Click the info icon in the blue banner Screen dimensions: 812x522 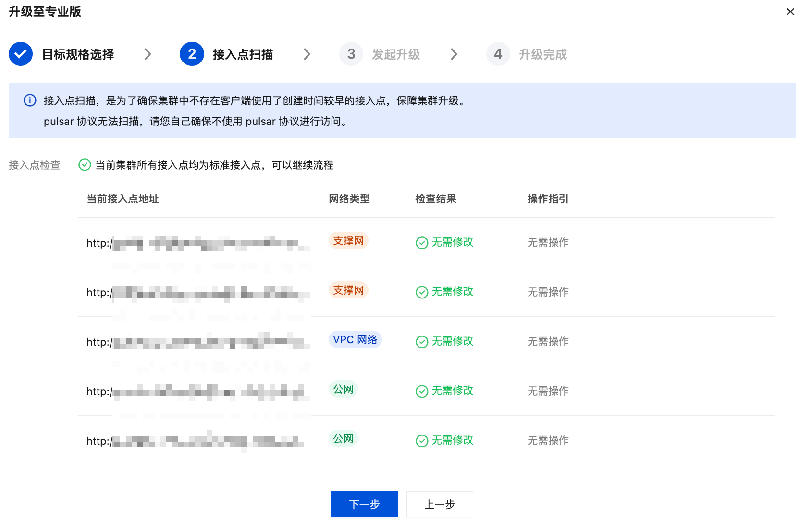click(30, 100)
